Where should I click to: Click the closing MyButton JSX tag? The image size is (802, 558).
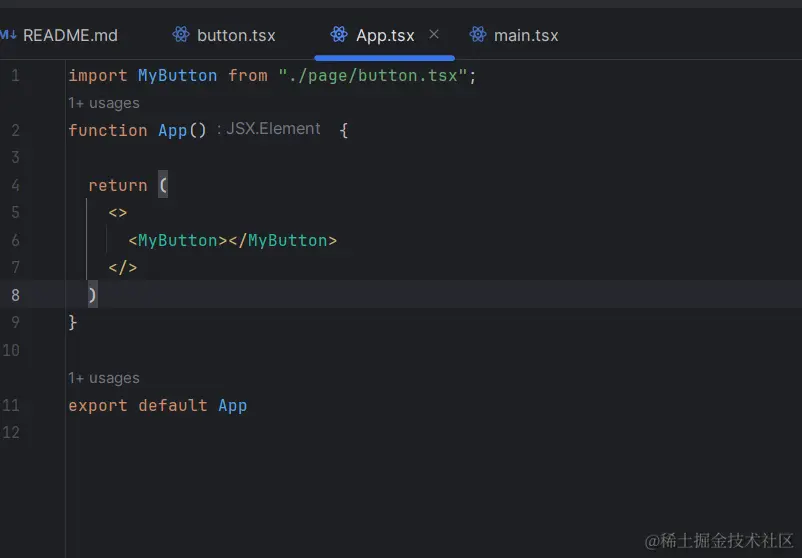(x=287, y=241)
